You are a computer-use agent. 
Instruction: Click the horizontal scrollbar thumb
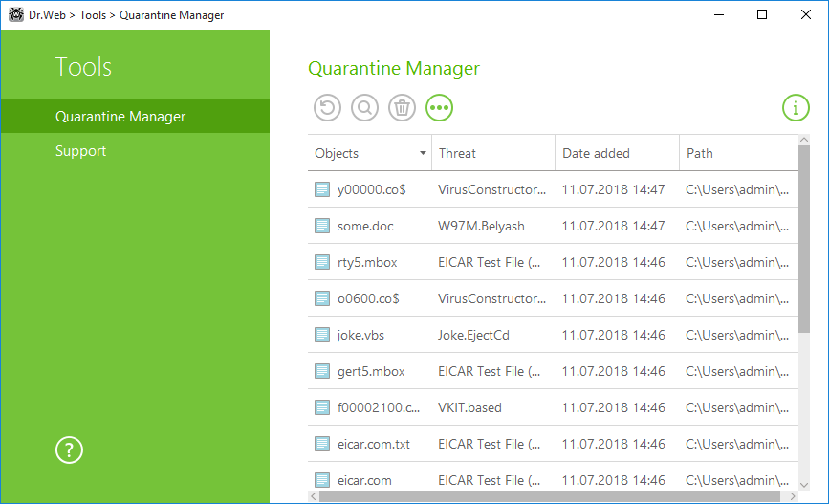coord(549,496)
